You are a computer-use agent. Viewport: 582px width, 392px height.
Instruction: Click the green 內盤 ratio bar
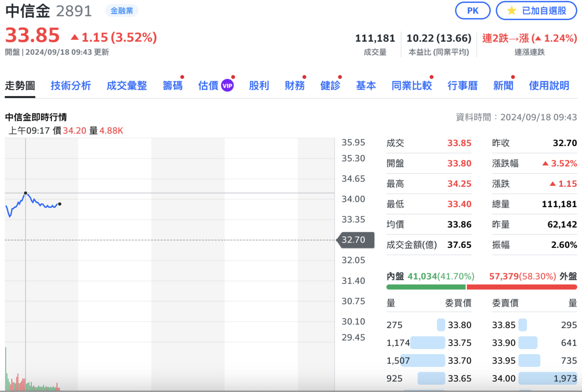click(x=426, y=287)
